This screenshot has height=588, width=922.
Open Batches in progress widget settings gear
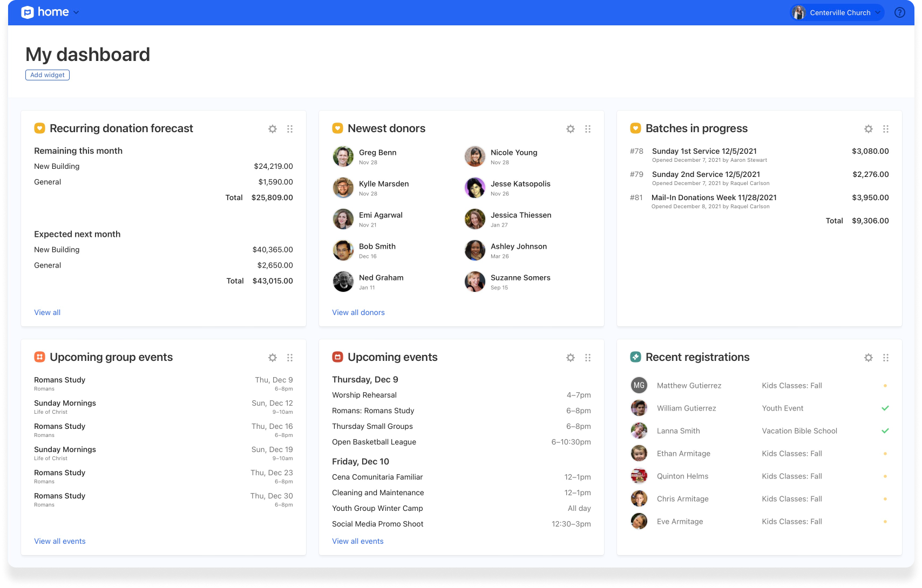point(869,129)
